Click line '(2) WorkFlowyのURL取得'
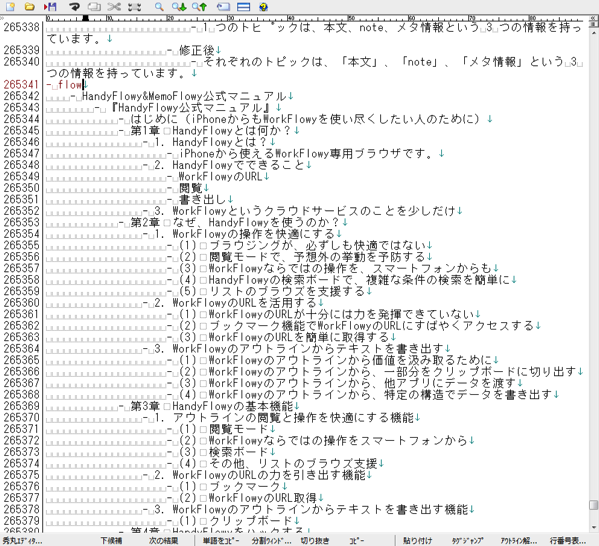The width and height of the screenshot is (599, 546). (248, 497)
